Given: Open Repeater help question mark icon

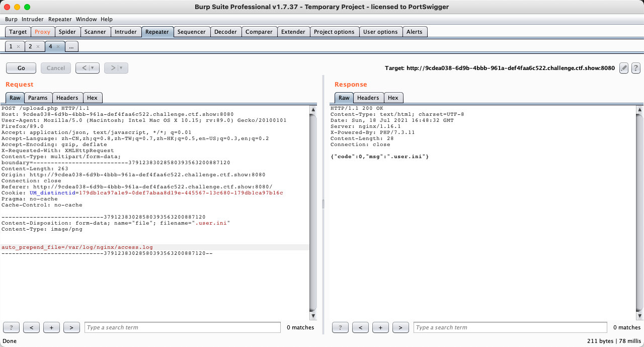Looking at the screenshot, I should 636,68.
